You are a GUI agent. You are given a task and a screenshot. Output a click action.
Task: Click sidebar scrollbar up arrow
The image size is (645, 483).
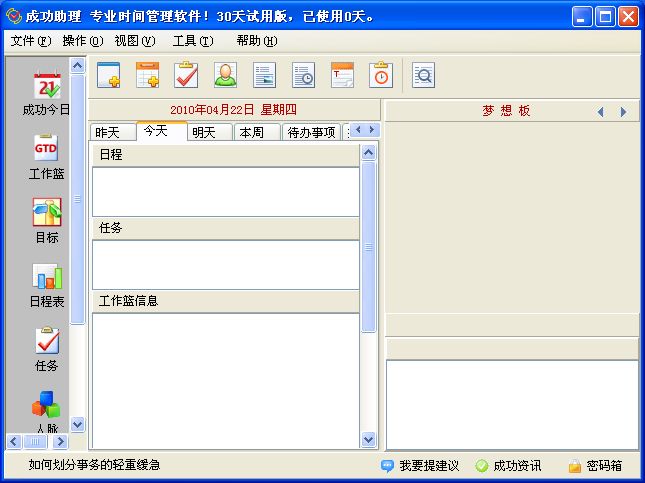(x=78, y=66)
